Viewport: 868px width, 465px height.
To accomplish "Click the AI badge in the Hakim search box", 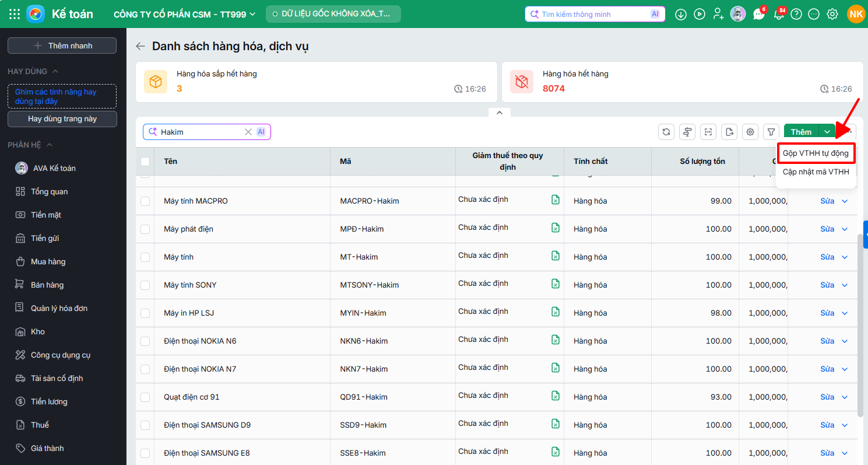I will (x=261, y=132).
